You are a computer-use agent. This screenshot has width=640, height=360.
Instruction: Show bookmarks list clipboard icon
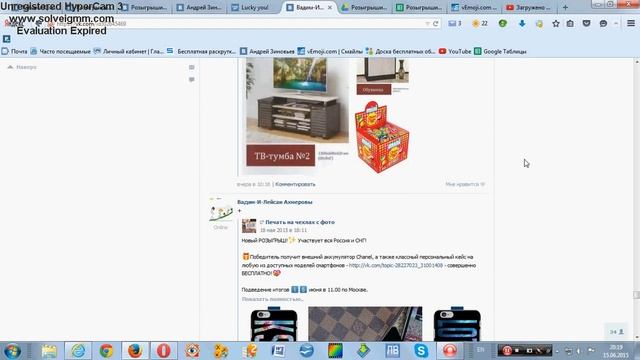(570, 24)
